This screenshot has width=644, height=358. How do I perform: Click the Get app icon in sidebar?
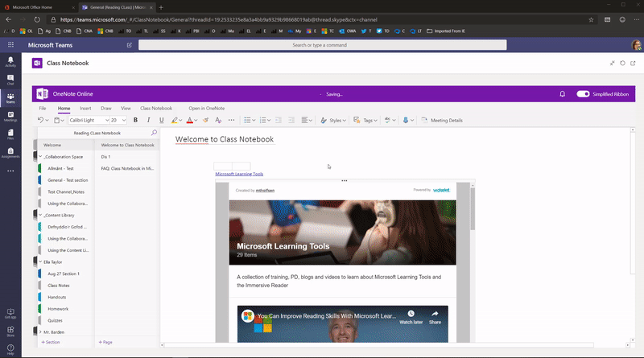click(10, 313)
